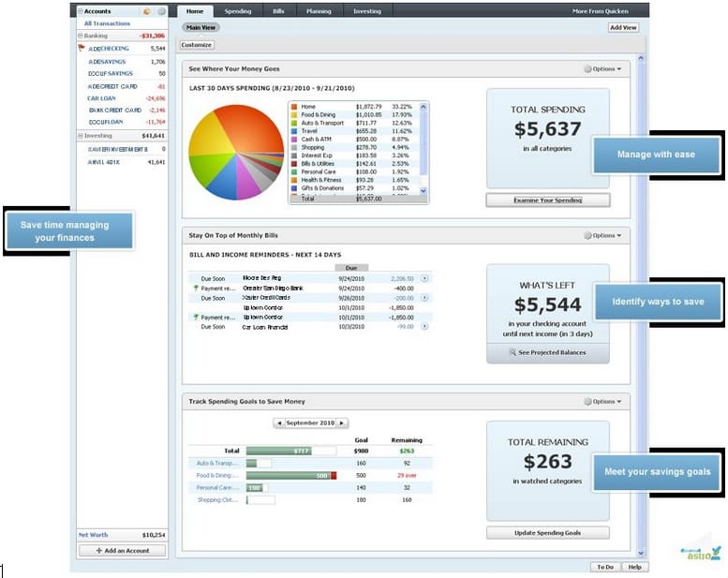Open the action arrow for Moore Res Reg bill
This screenshot has width=728, height=578.
tap(424, 278)
